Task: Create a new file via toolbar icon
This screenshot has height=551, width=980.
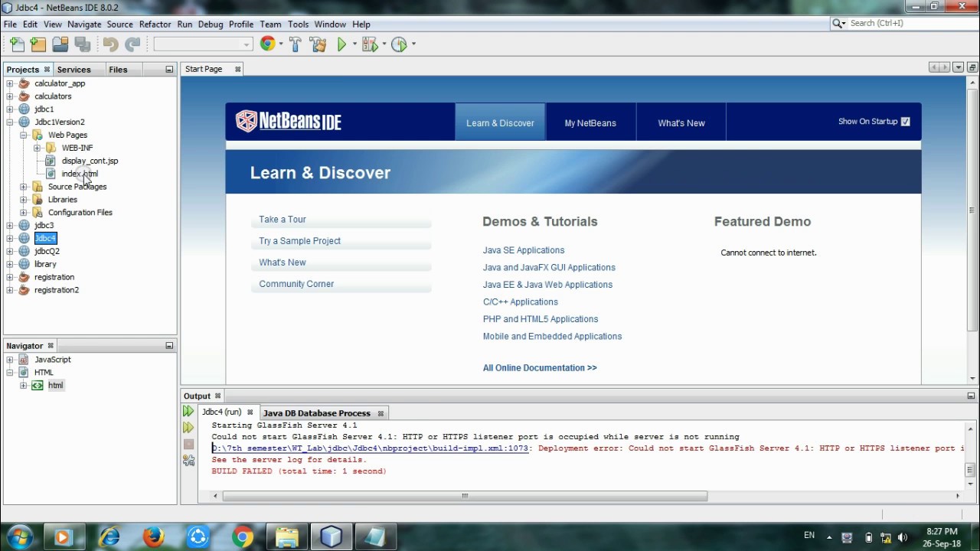Action: click(x=17, y=44)
